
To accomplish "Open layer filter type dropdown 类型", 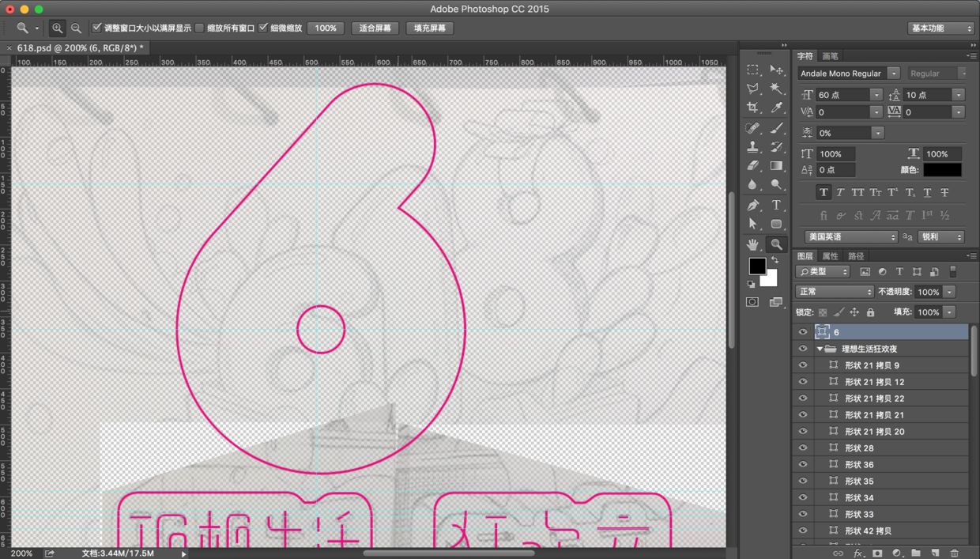I will click(822, 271).
